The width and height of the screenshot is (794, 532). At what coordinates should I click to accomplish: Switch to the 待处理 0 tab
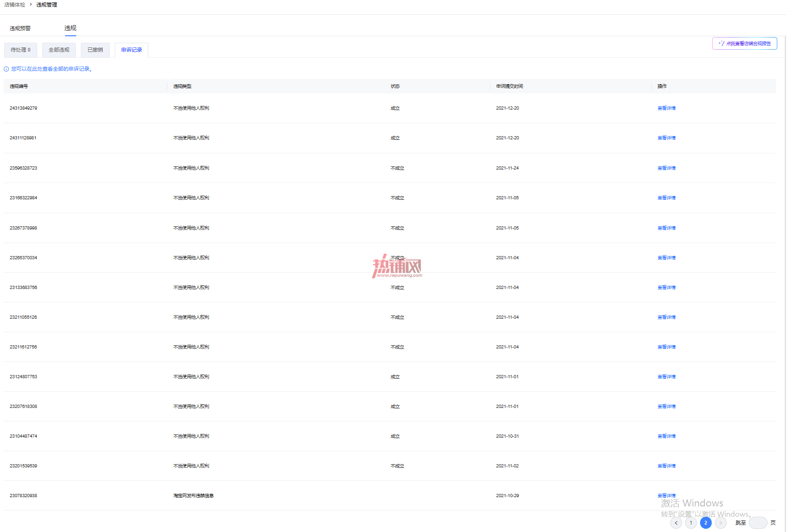pos(20,50)
